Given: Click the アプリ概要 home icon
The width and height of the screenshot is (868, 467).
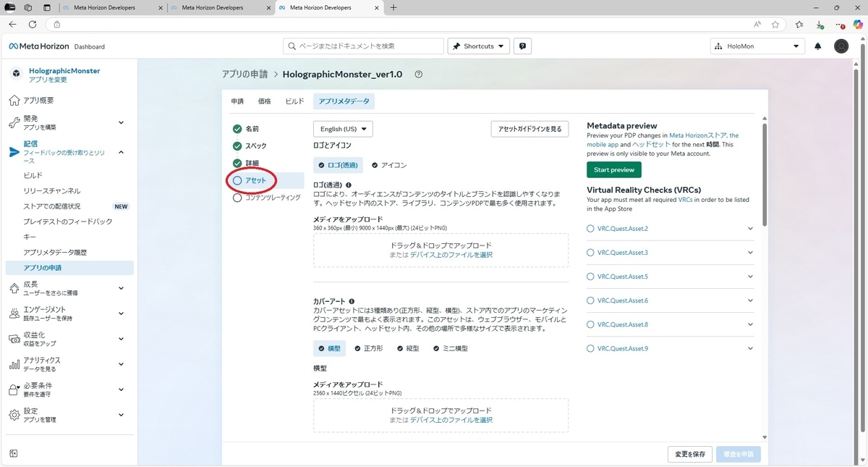Looking at the screenshot, I should (14, 101).
